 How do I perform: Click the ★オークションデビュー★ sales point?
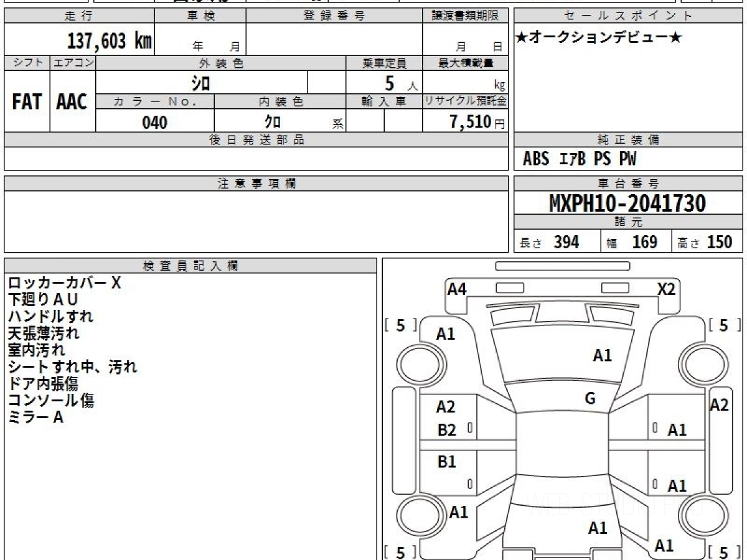599,38
